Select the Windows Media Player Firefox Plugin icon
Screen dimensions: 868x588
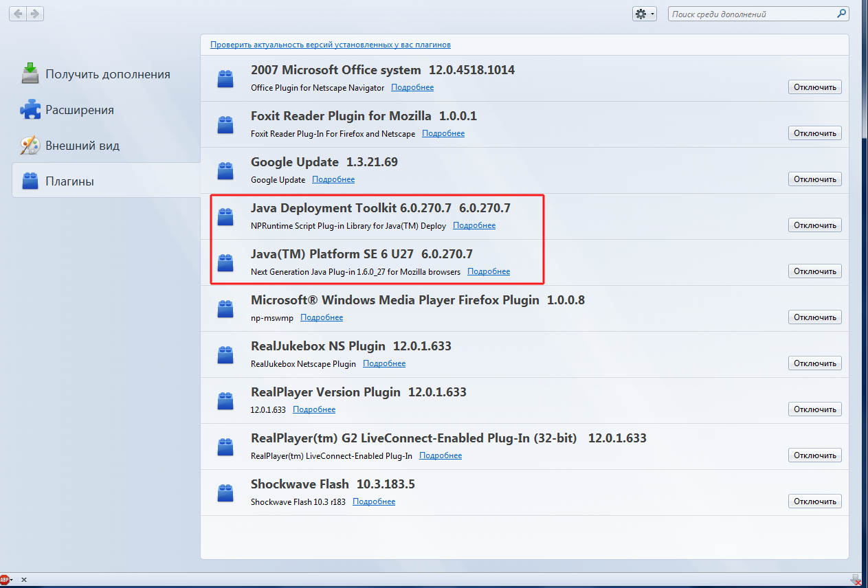(225, 308)
